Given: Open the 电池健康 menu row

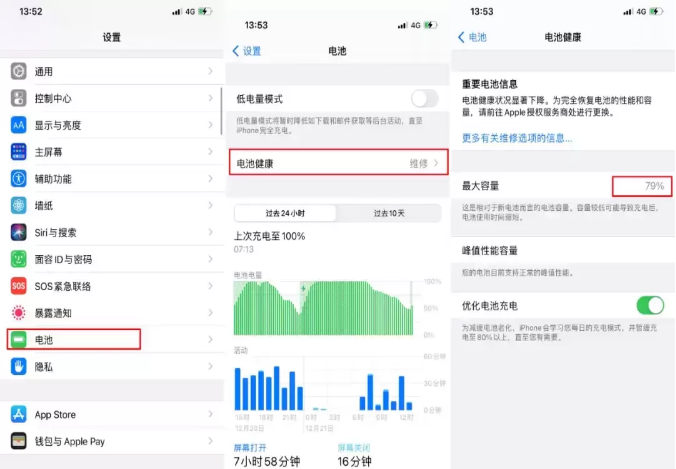Looking at the screenshot, I should pyautogui.click(x=338, y=163).
